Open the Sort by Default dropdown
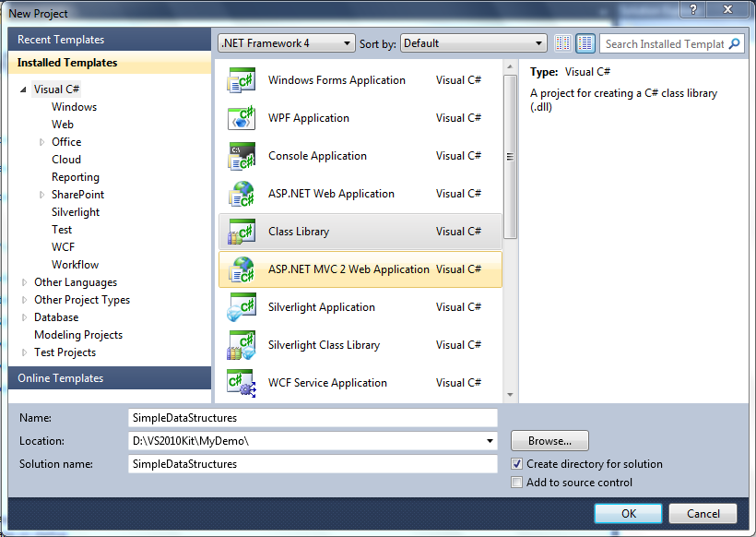 pyautogui.click(x=474, y=43)
